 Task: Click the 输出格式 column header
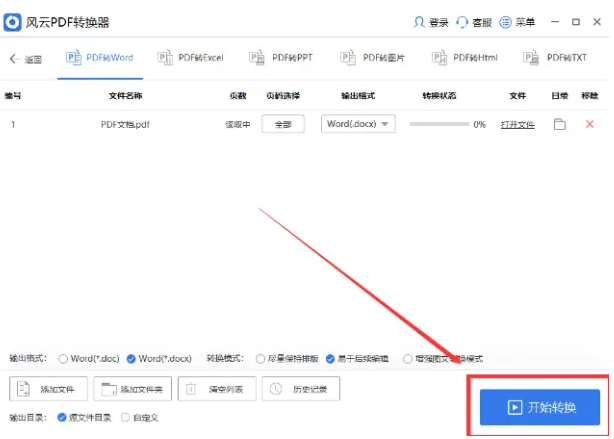[358, 96]
